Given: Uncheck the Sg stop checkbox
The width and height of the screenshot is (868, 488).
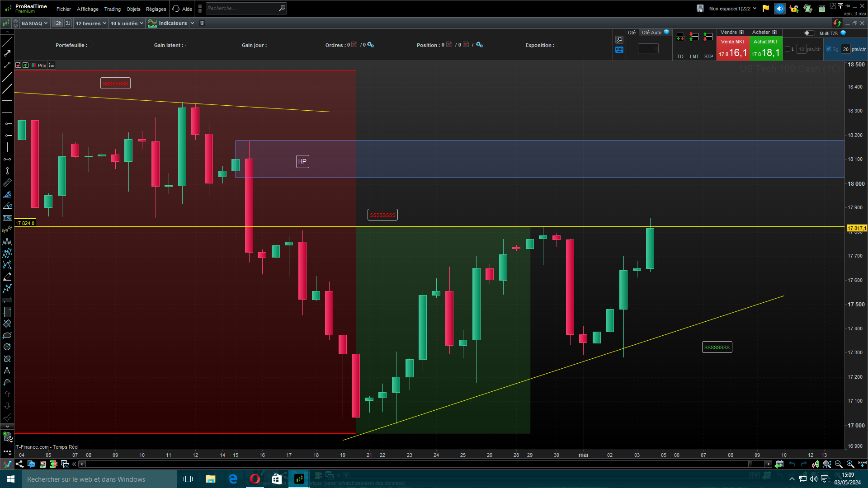Looking at the screenshot, I should (x=828, y=49).
